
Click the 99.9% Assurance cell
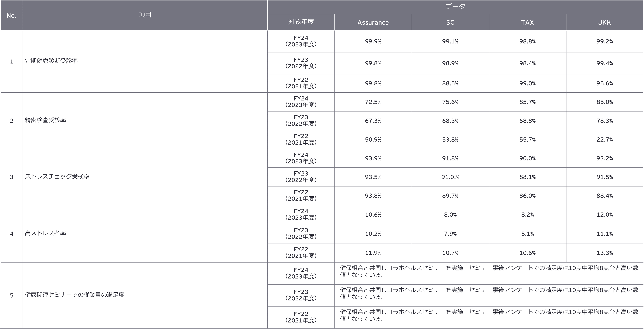tap(373, 41)
